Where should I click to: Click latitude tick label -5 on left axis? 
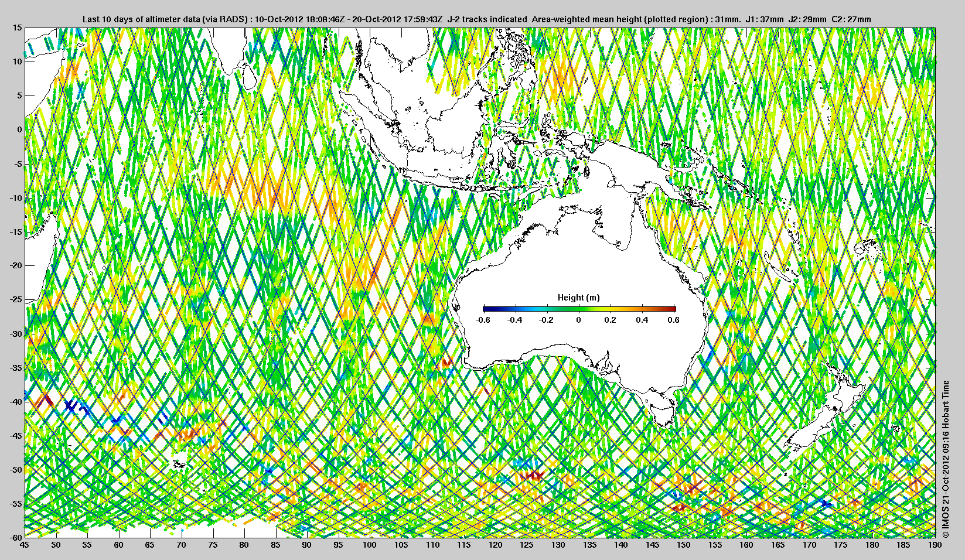(x=18, y=163)
